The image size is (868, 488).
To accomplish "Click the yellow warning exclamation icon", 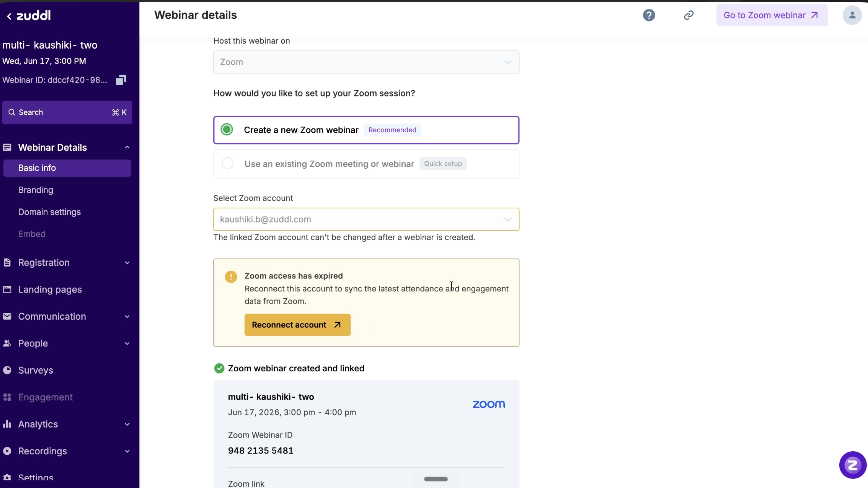I will point(231,277).
